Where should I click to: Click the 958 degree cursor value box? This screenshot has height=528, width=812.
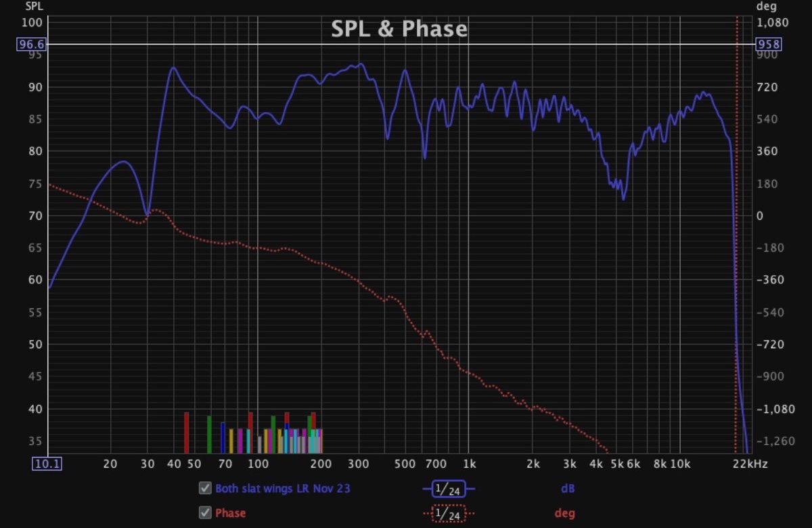point(769,45)
